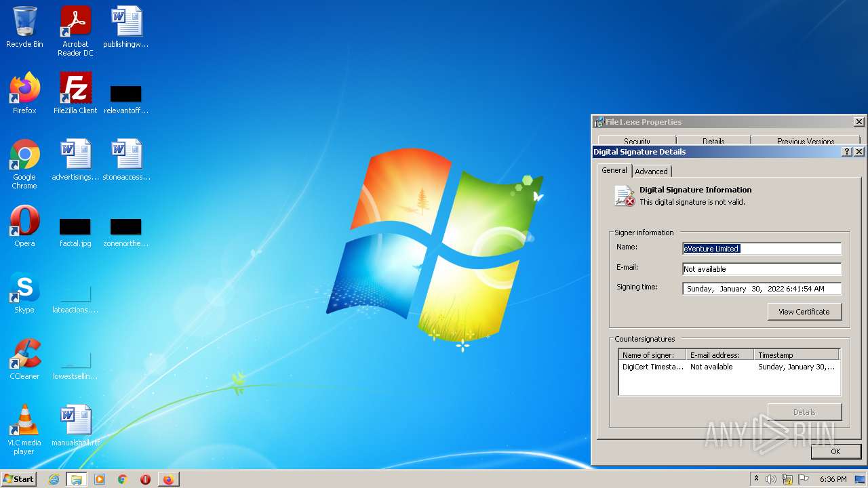Click the Timestamp column header
The width and height of the screenshot is (868, 488).
pyautogui.click(x=796, y=355)
